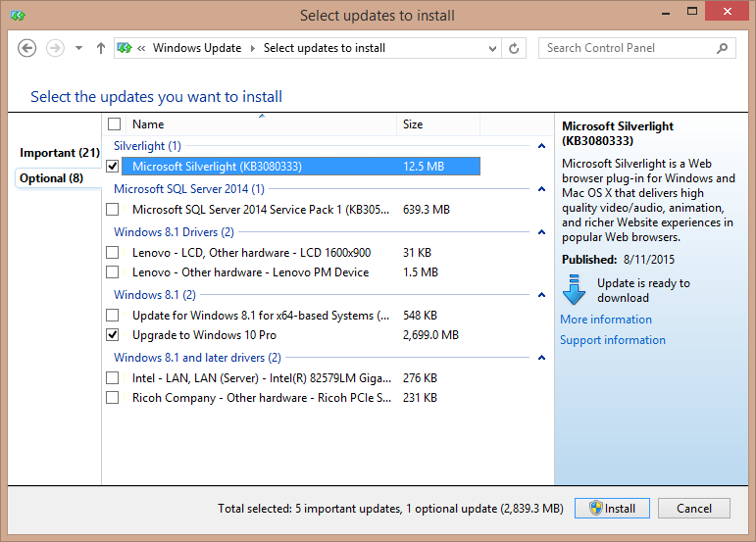Click the Windows 8.1 Drivers (2) heading
The height and width of the screenshot is (542, 756).
(174, 232)
